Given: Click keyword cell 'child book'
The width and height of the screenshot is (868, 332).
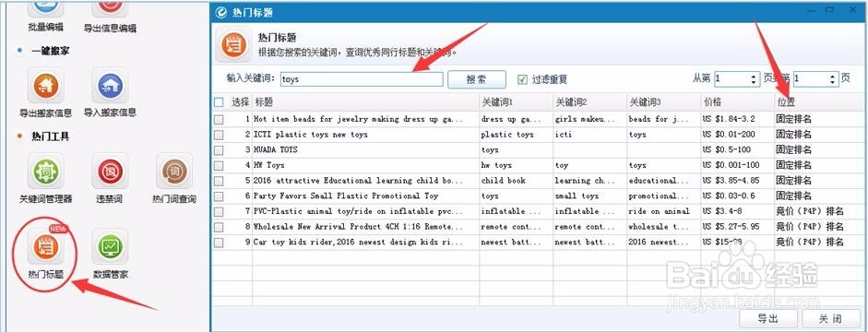Looking at the screenshot, I should coord(503,181).
